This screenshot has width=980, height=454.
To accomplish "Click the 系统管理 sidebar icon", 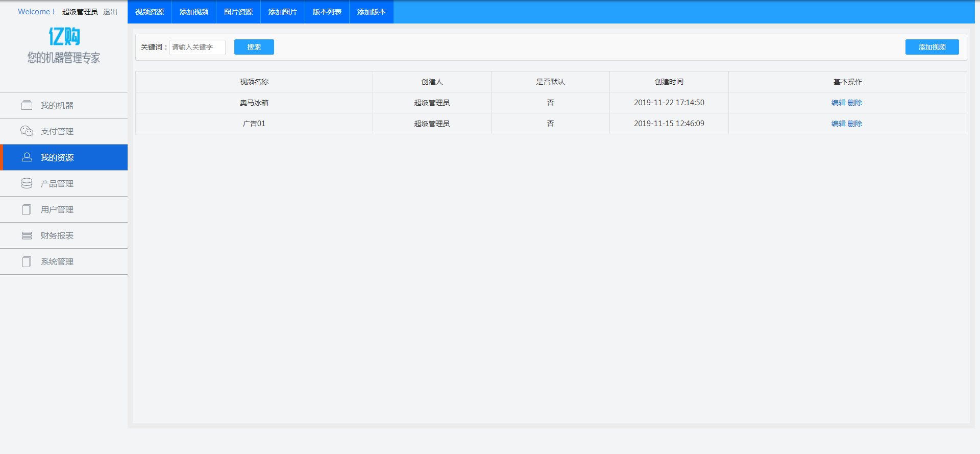I will 27,261.
